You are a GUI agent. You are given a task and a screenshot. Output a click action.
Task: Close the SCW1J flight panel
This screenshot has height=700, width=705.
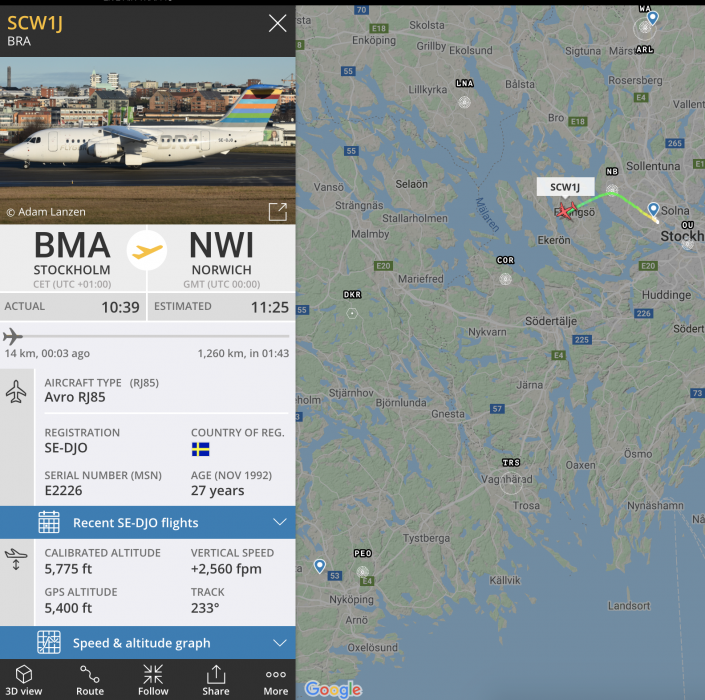[277, 23]
